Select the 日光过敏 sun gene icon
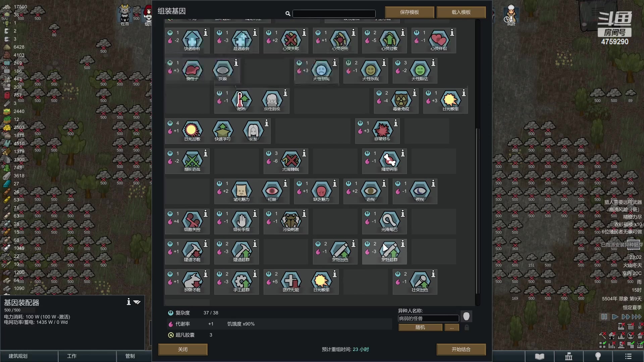This screenshot has width=644, height=362. click(192, 130)
